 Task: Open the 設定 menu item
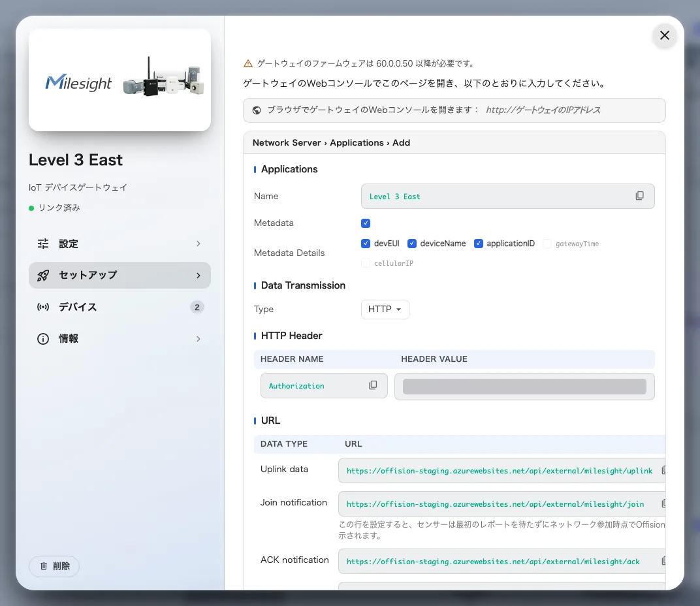(x=119, y=244)
